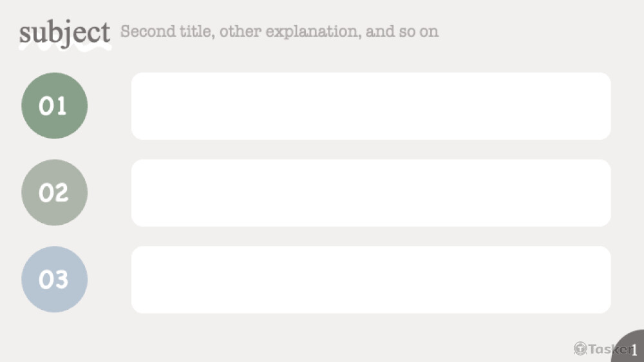Click the final word "on" in the subtitle

click(x=430, y=31)
